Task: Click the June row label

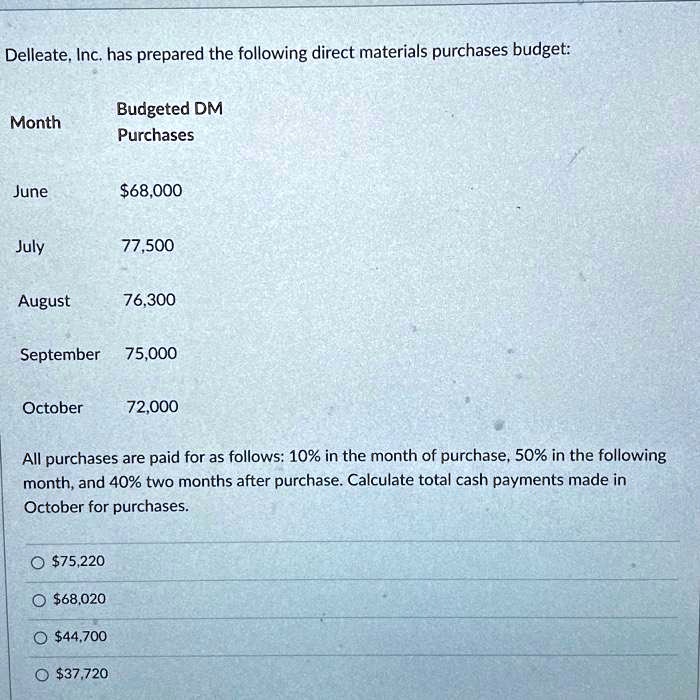Action: coord(30,191)
